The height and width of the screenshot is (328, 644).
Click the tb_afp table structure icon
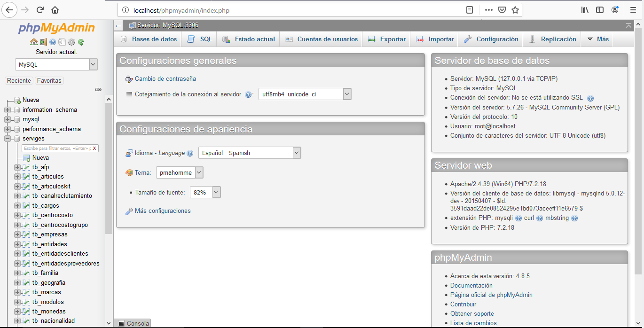click(27, 167)
